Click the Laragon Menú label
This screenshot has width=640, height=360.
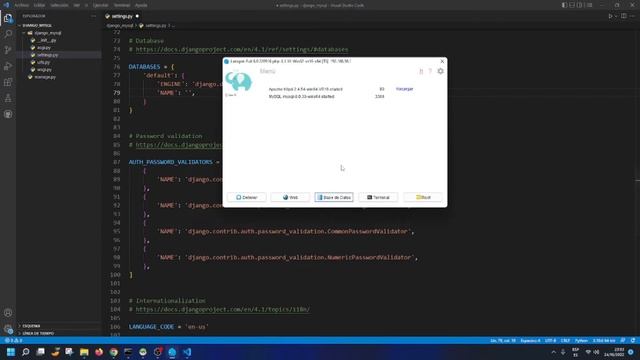point(268,71)
